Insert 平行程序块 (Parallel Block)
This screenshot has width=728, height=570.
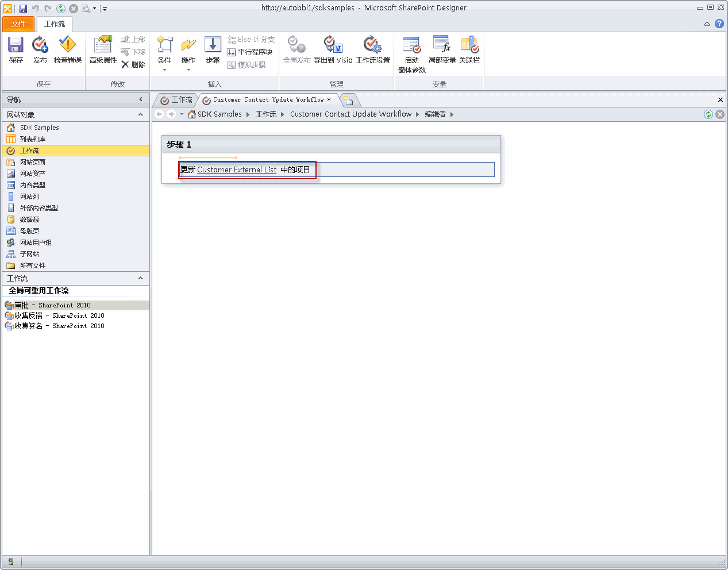pos(250,52)
